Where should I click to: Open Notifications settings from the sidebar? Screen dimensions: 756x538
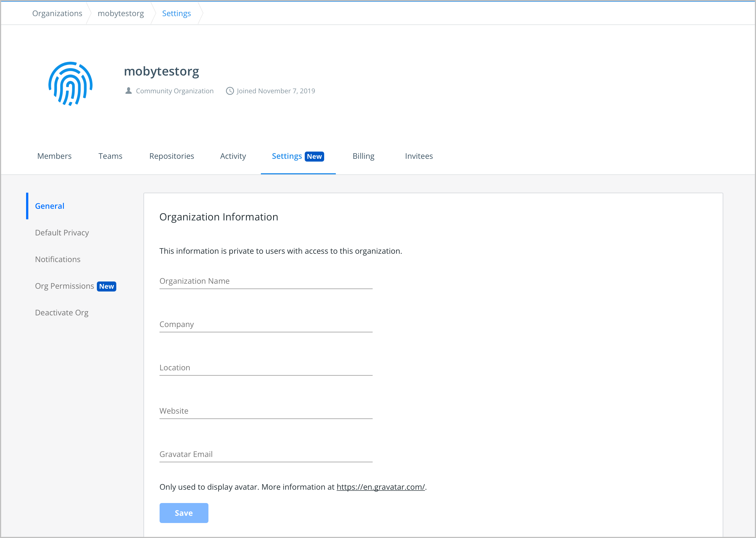click(58, 259)
